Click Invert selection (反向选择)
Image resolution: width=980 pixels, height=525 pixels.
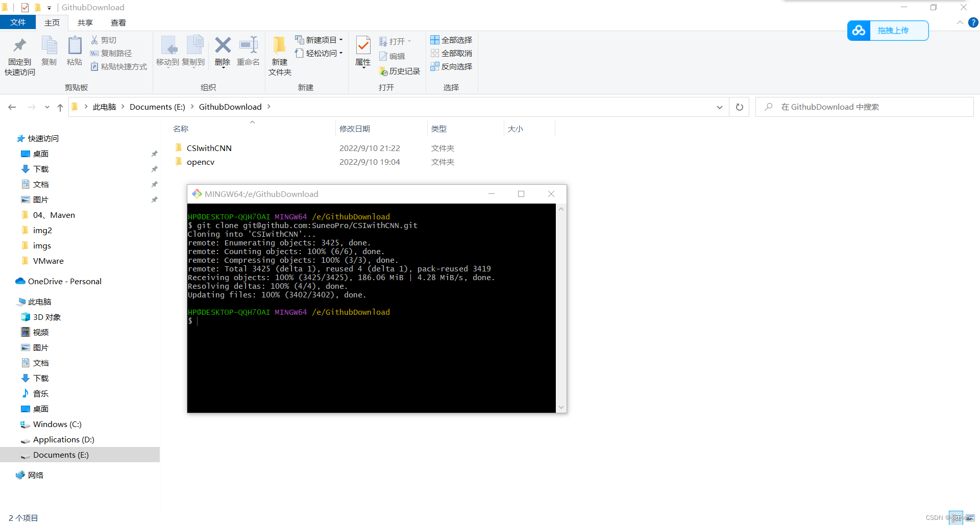451,66
